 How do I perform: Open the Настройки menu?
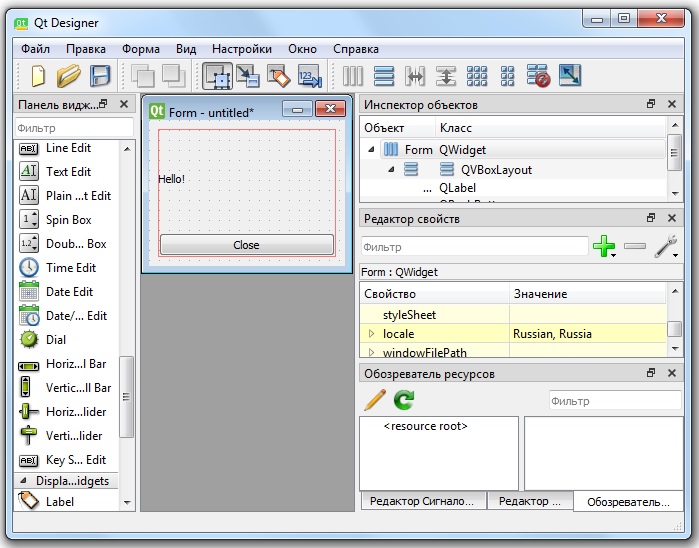(x=242, y=49)
